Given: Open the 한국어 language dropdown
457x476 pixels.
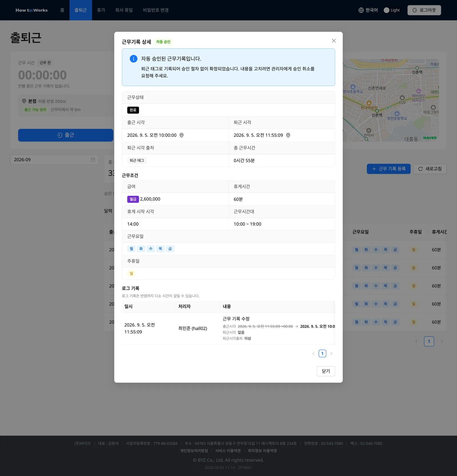Looking at the screenshot, I should point(368,10).
